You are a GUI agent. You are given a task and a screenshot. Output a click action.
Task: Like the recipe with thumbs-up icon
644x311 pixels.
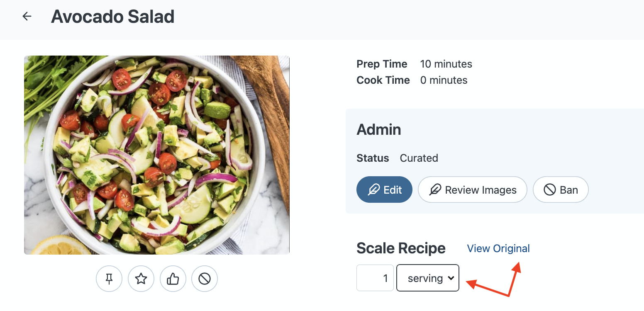(x=173, y=279)
